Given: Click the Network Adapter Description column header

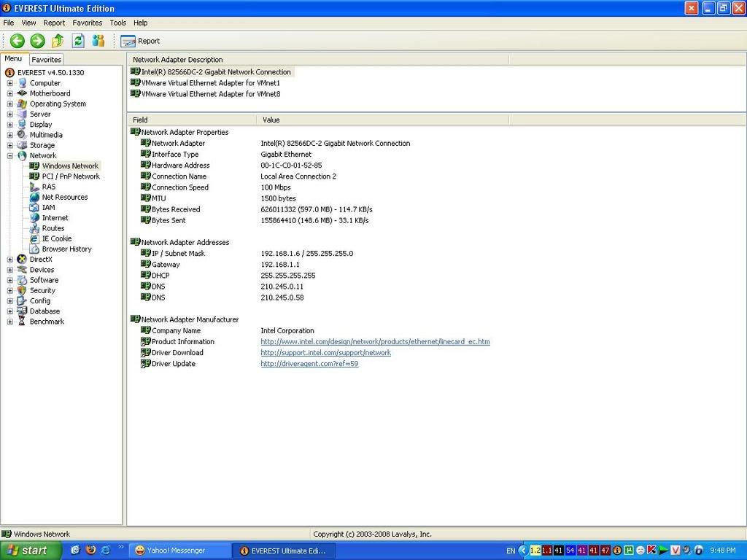Looking at the screenshot, I should click(x=318, y=60).
